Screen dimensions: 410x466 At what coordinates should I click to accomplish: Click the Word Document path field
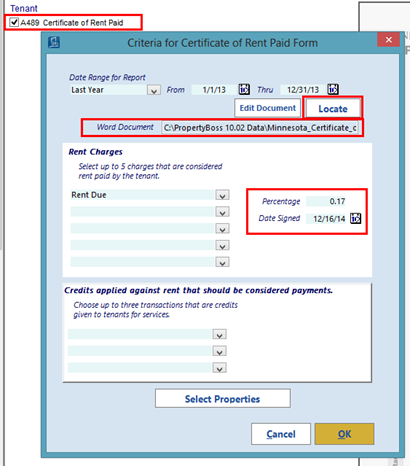260,128
